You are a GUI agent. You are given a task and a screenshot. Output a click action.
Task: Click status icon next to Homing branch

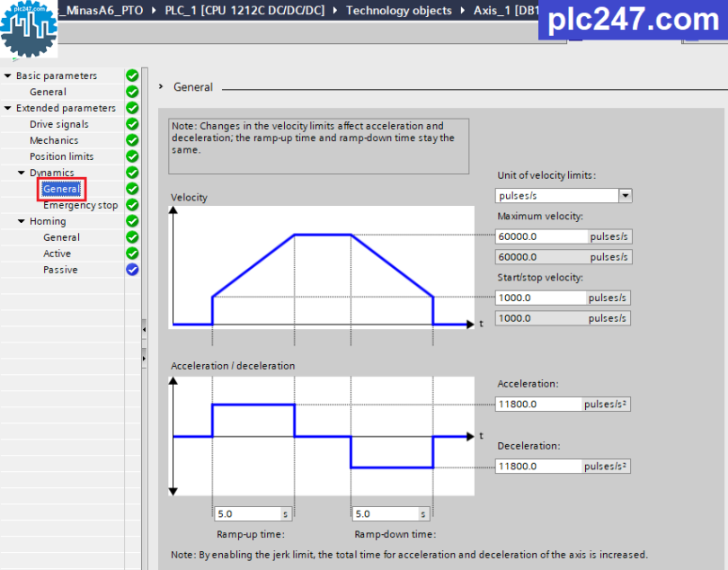pyautogui.click(x=132, y=221)
